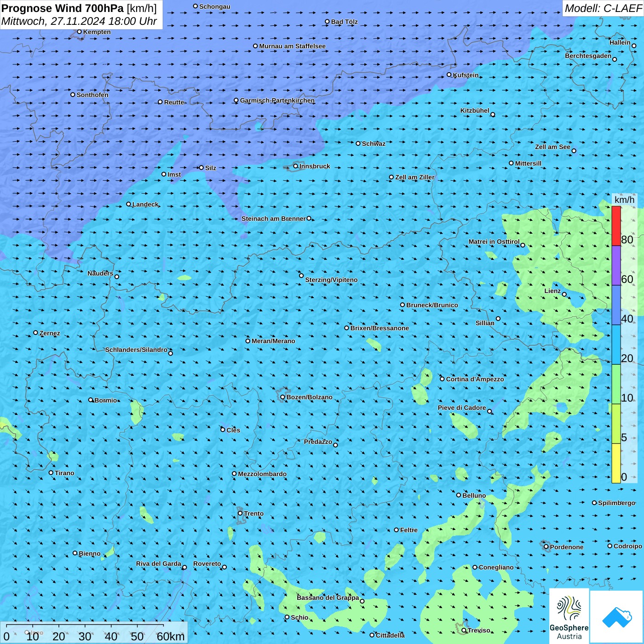This screenshot has height=644, width=644.
Task: Click the legend value '60'
Action: click(627, 279)
